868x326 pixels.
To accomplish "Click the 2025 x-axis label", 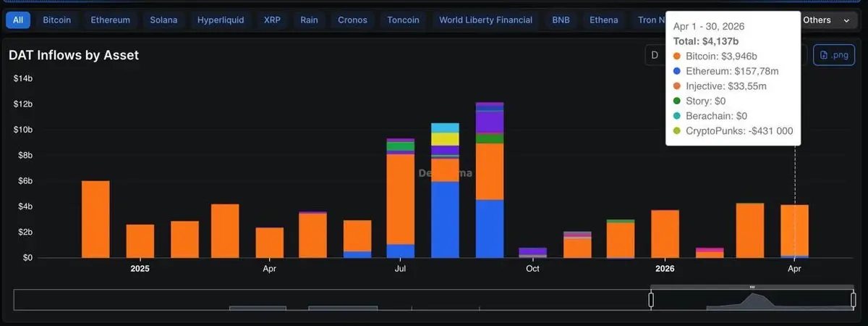I will click(140, 269).
